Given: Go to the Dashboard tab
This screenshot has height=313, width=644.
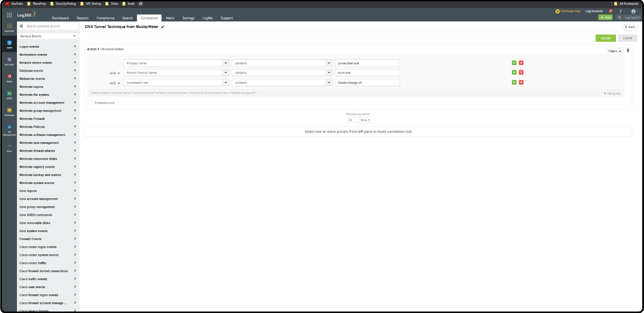Looking at the screenshot, I should (x=60, y=18).
